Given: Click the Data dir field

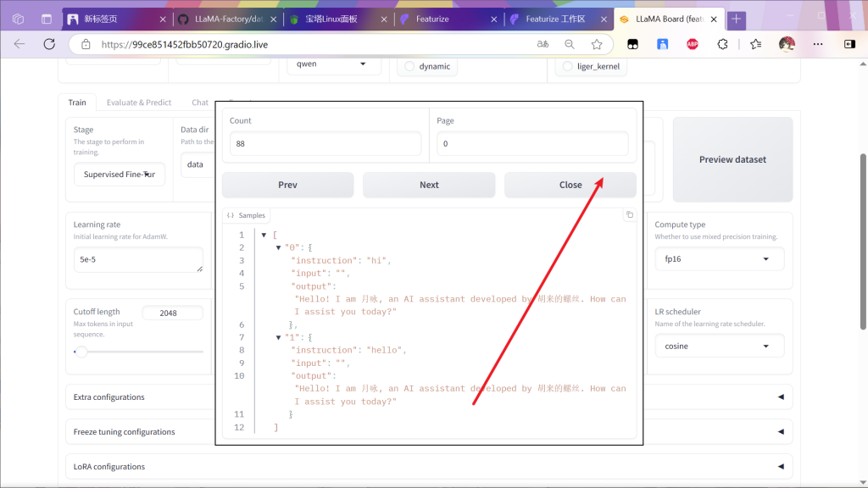Looking at the screenshot, I should (x=198, y=164).
